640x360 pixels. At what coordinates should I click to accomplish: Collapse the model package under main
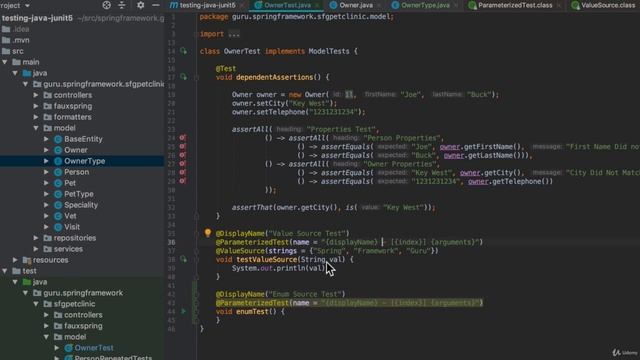[x=36, y=128]
